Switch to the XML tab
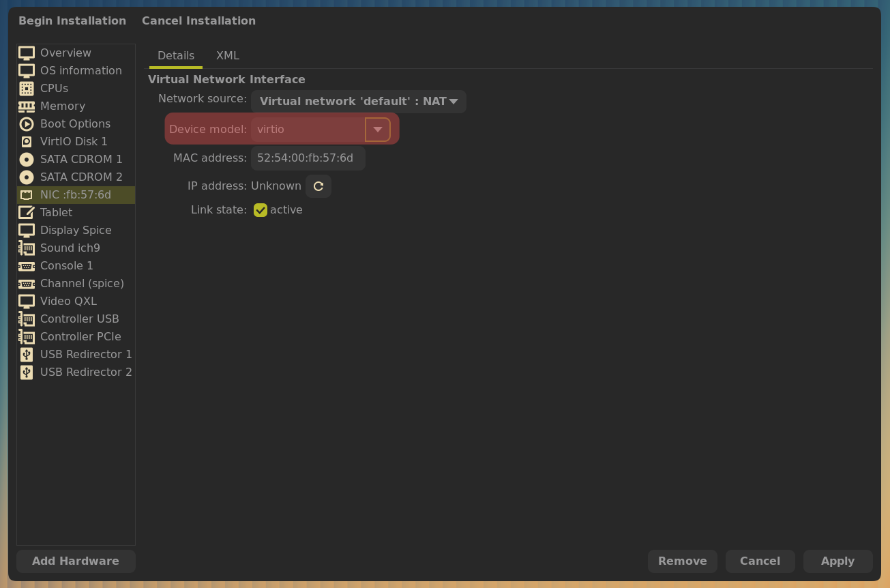The image size is (890, 588). [x=227, y=56]
